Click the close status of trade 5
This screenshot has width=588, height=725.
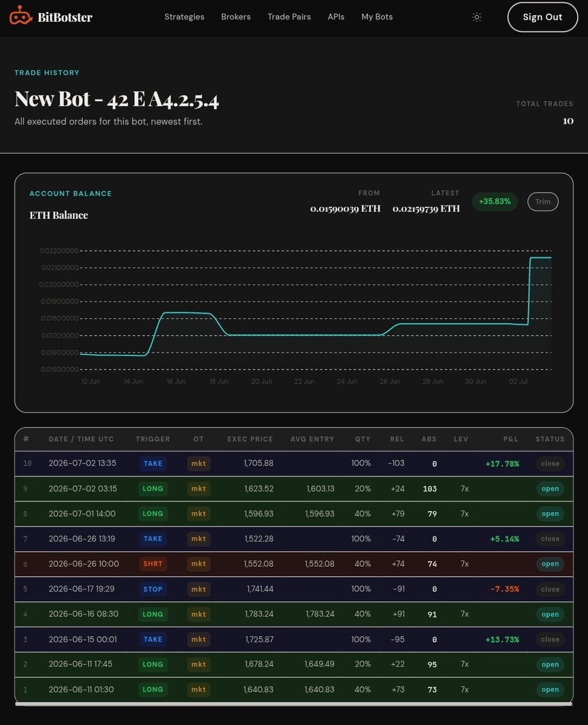pyautogui.click(x=550, y=589)
